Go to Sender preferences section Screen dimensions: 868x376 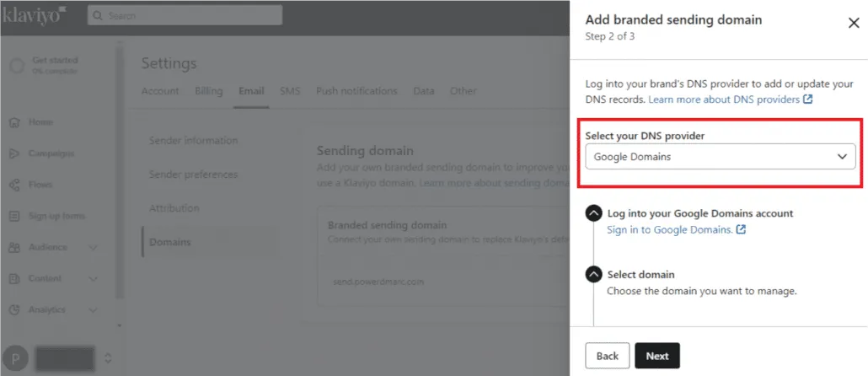(x=193, y=175)
